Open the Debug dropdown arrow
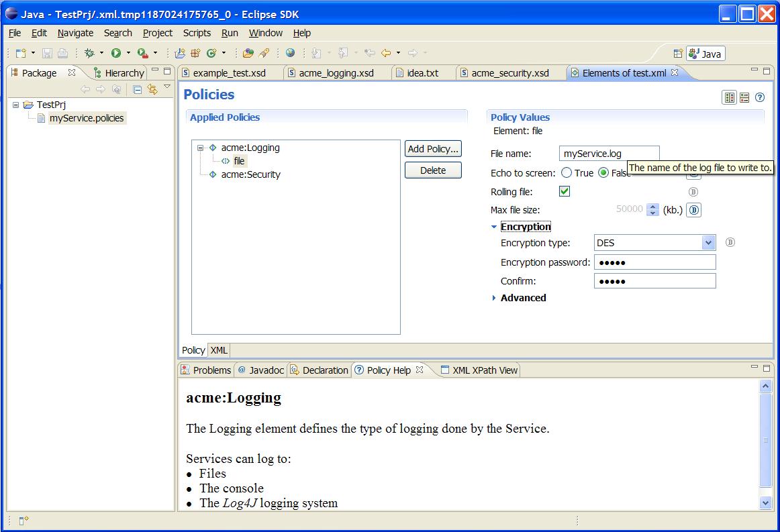 [101, 53]
